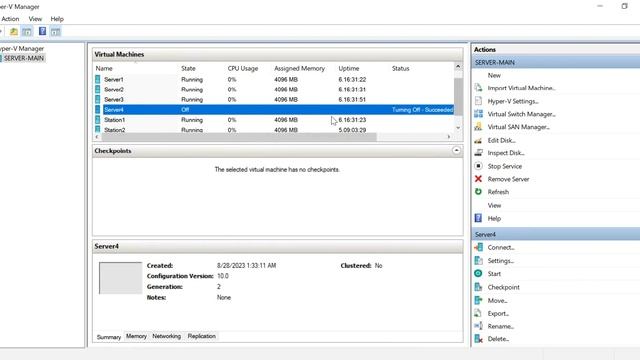Click the Checkpoint icon for Server4
The width and height of the screenshot is (640, 360).
click(x=478, y=287)
